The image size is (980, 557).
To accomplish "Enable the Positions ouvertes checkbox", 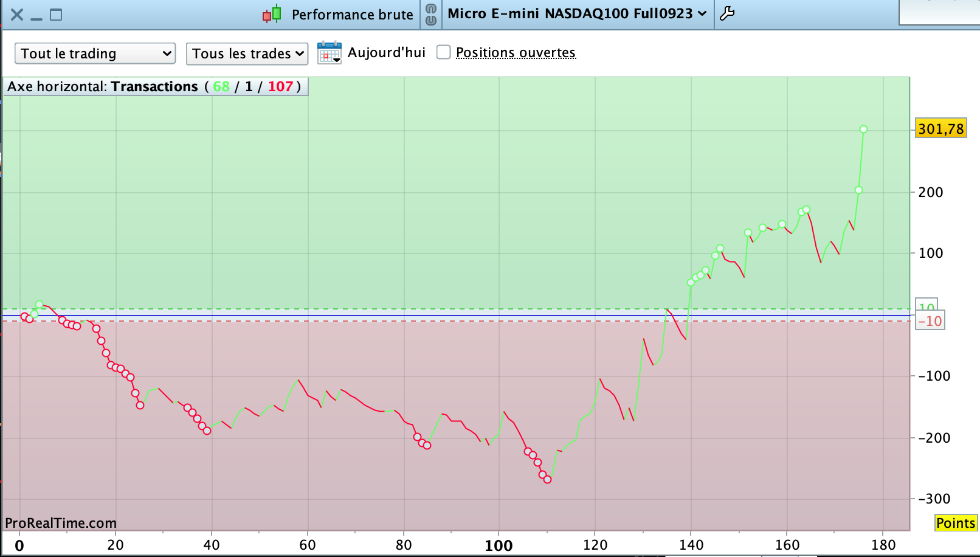I will pos(444,52).
